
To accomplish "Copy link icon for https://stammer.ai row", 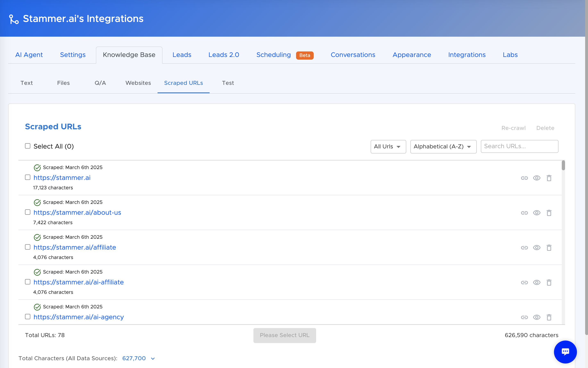I will click(524, 178).
